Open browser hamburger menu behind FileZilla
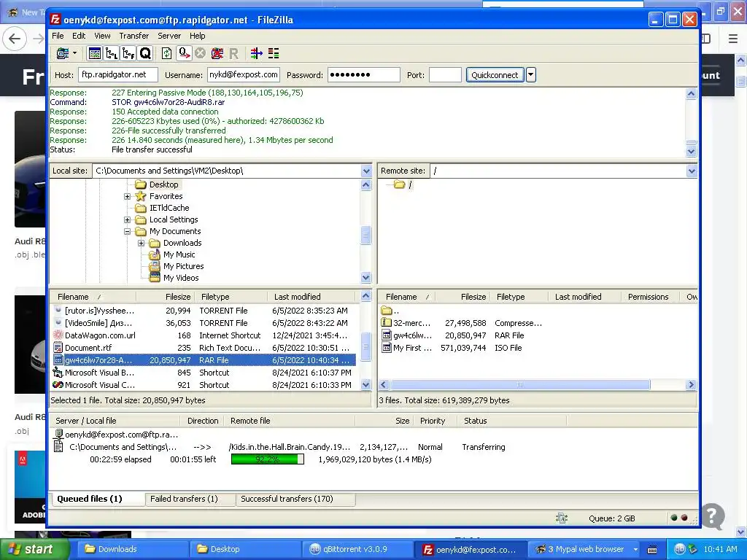This screenshot has height=560, width=747. pos(733,39)
